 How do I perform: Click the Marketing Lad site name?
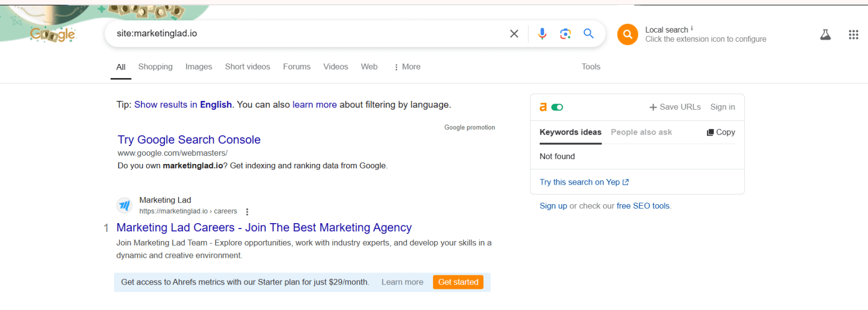(x=165, y=200)
